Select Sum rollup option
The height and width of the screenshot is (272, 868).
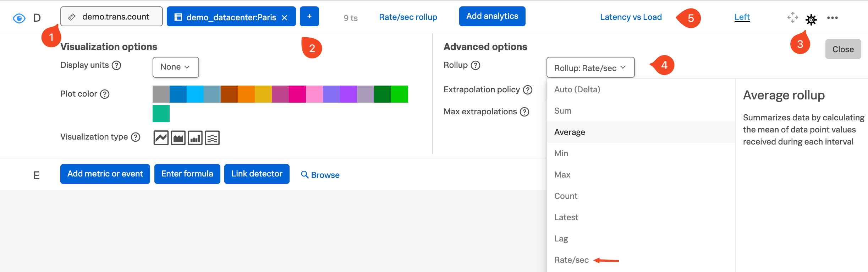point(563,111)
